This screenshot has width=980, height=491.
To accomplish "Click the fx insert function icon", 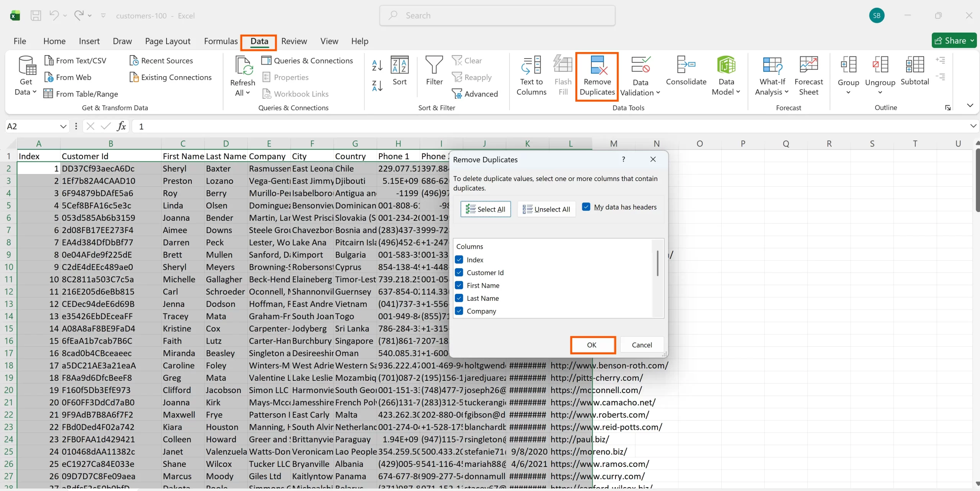I will [121, 126].
